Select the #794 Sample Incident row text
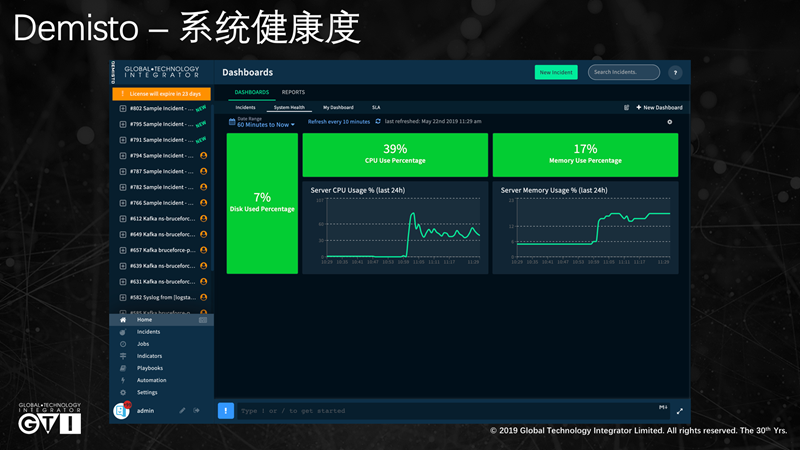 click(x=161, y=156)
